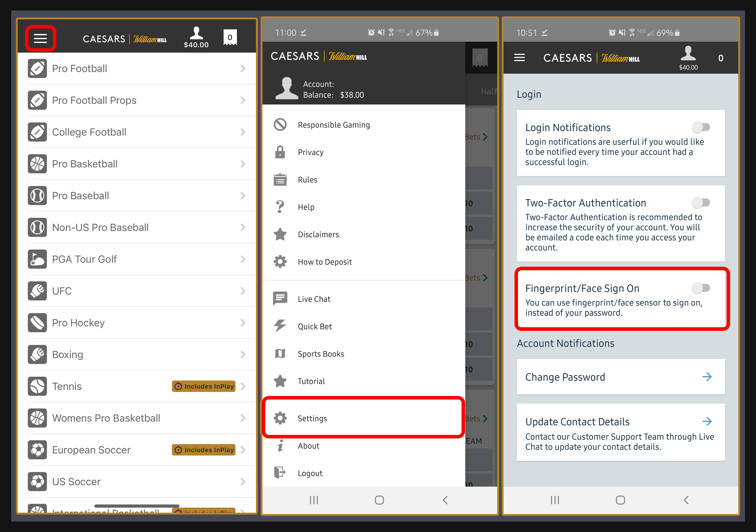This screenshot has width=756, height=532.
Task: Expand PGA Tour Golf chevron
Action: (243, 259)
